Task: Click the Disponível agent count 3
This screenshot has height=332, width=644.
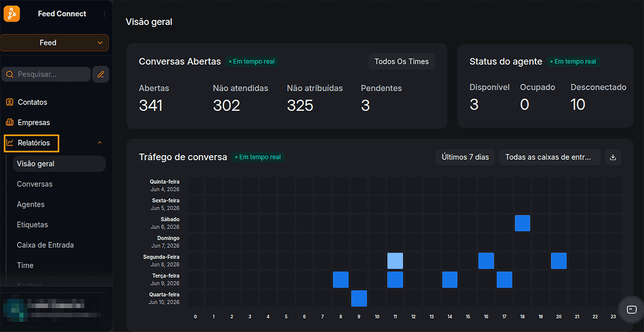Action: coord(474,104)
